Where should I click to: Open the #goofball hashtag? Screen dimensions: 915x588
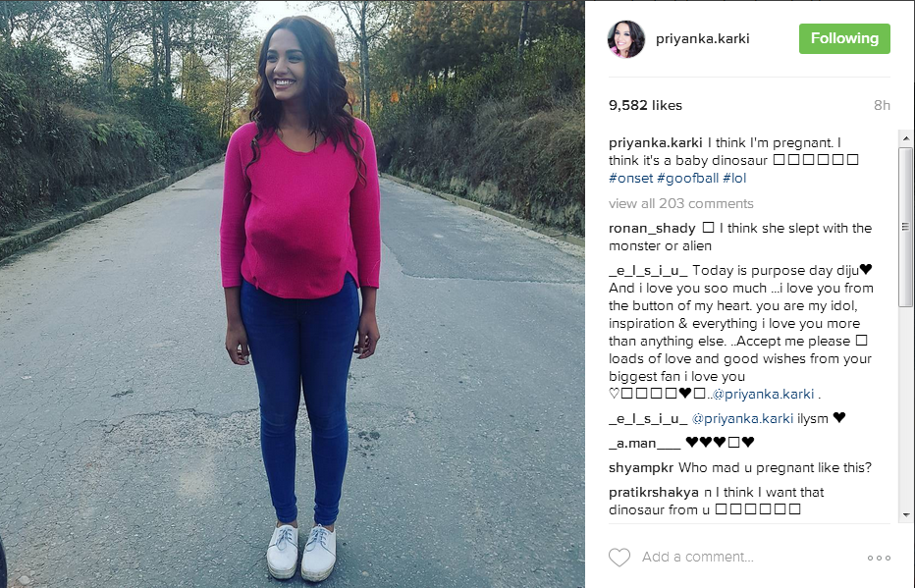tap(687, 178)
